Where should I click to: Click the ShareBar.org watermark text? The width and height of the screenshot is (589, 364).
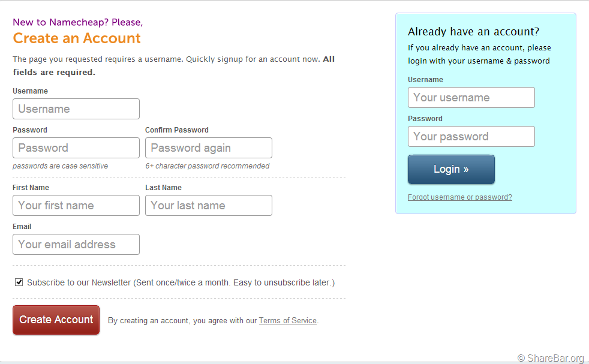pos(551,358)
